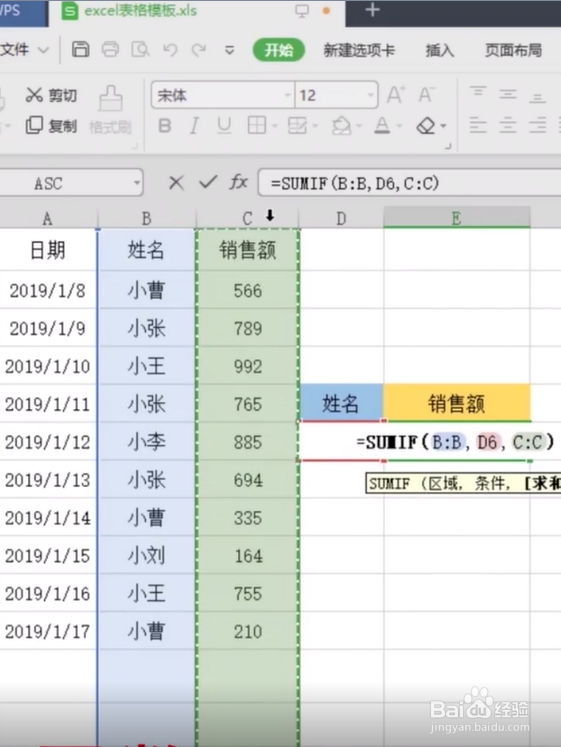Click the 格式刷 format painter
The height and width of the screenshot is (747, 561).
[x=110, y=111]
